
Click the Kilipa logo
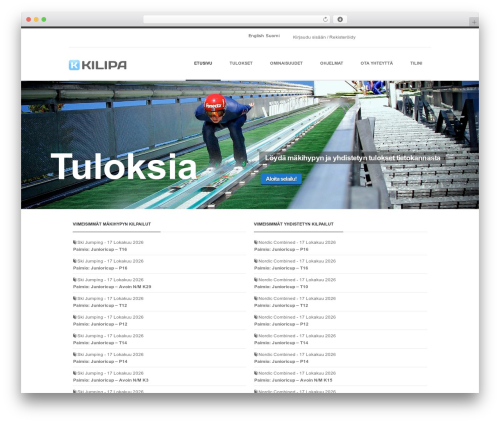click(98, 65)
